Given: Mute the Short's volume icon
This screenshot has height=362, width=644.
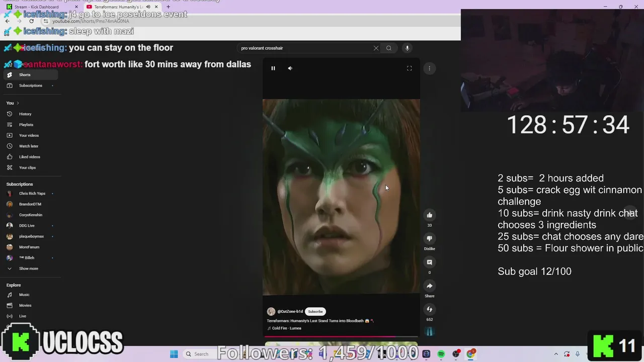Looking at the screenshot, I should click(x=290, y=68).
